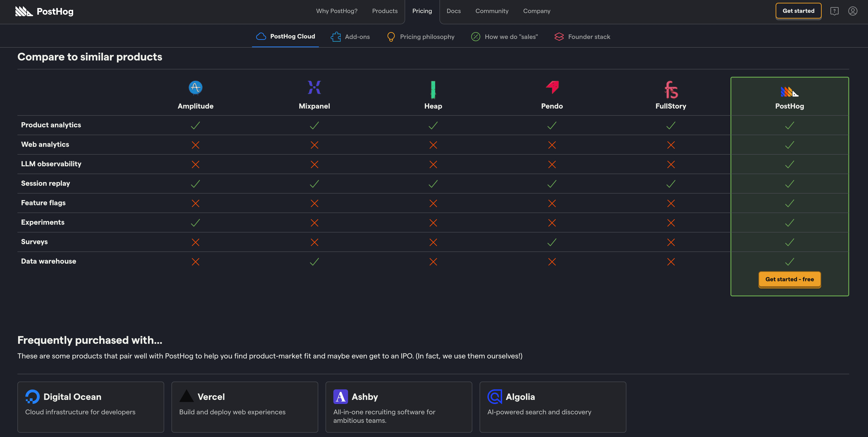Expand the Company navigation menu
Viewport: 868px width, 437px height.
point(536,11)
